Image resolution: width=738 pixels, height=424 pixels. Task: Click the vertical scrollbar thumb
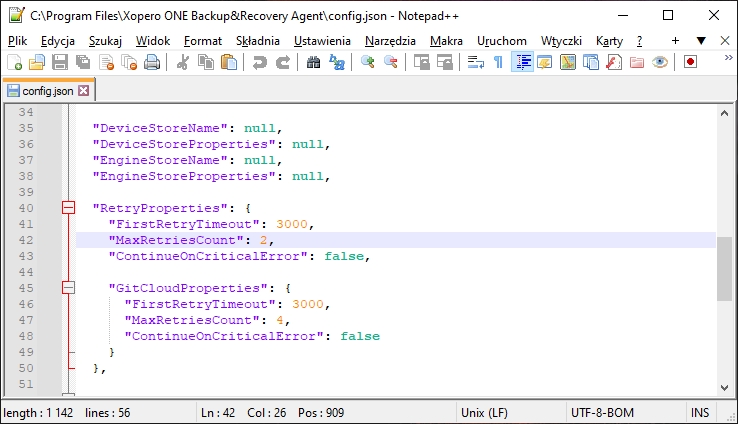724,268
